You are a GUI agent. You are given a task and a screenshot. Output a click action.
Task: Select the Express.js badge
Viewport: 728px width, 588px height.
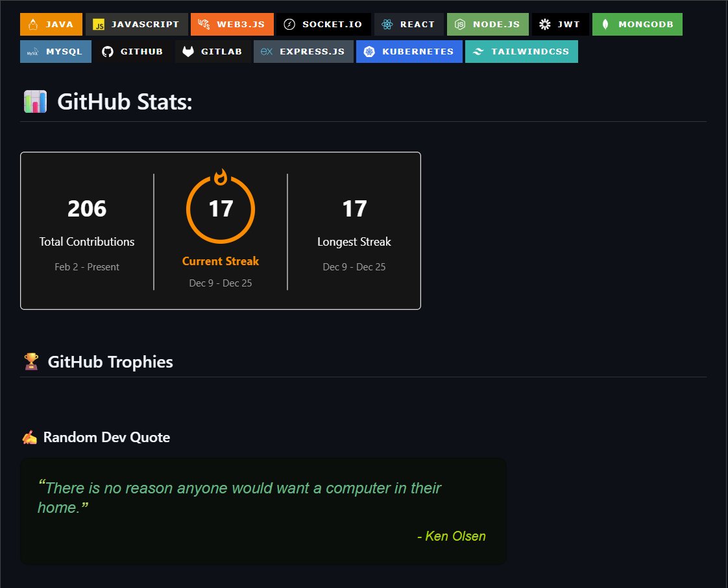click(304, 51)
